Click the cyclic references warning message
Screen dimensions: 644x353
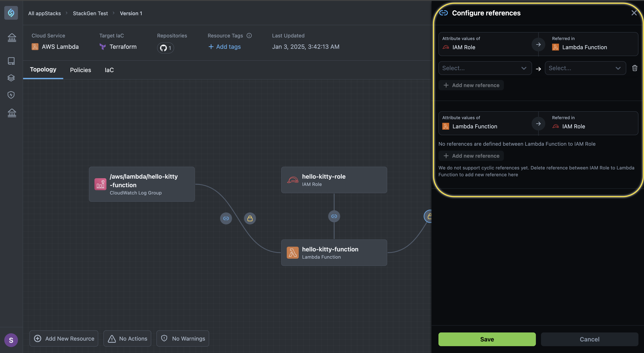(536, 171)
